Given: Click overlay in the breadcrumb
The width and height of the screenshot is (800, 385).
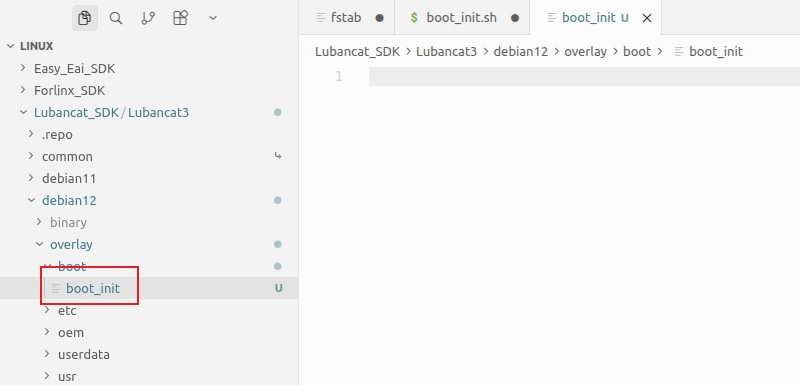Looking at the screenshot, I should [586, 52].
